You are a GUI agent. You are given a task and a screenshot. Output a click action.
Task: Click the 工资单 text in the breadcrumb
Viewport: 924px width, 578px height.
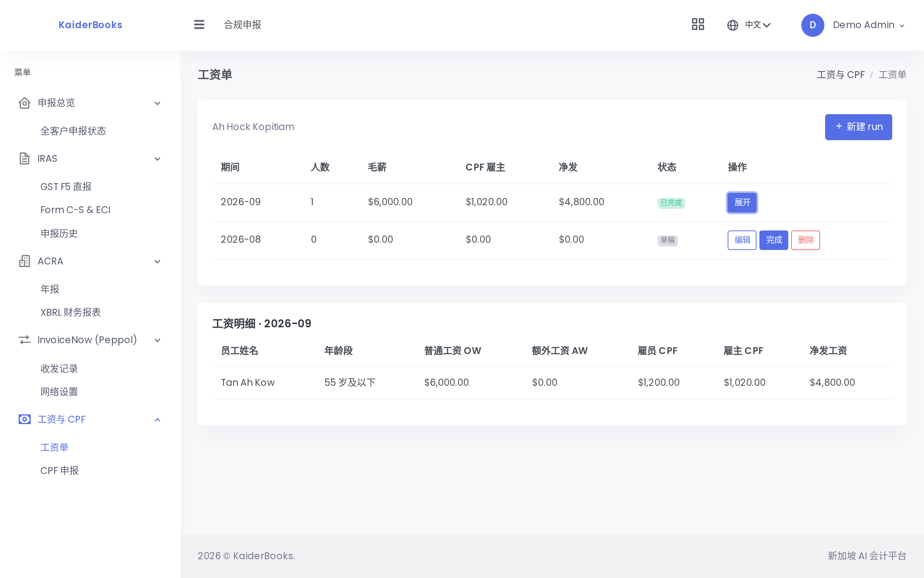click(892, 74)
